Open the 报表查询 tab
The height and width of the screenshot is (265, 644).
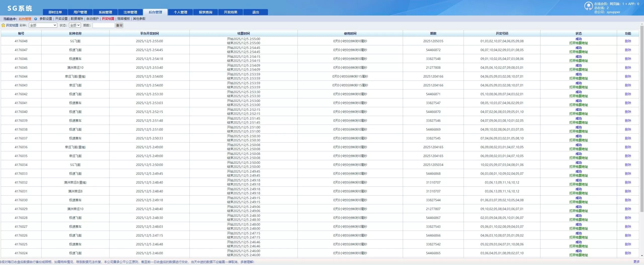pyautogui.click(x=205, y=12)
